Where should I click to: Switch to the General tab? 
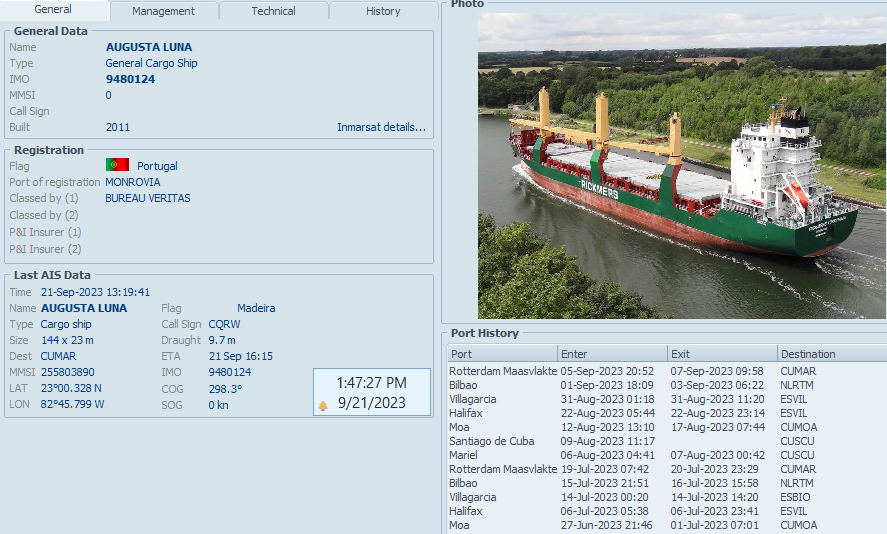(53, 10)
